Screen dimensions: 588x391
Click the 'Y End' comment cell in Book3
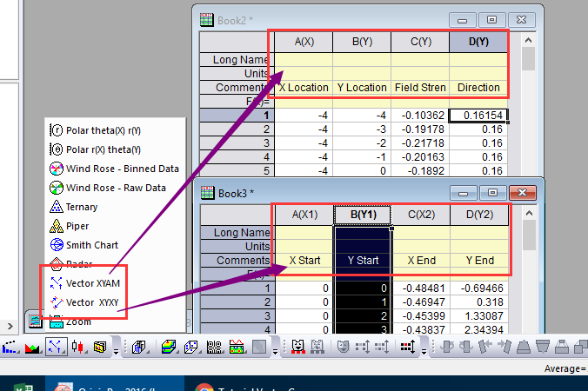479,261
